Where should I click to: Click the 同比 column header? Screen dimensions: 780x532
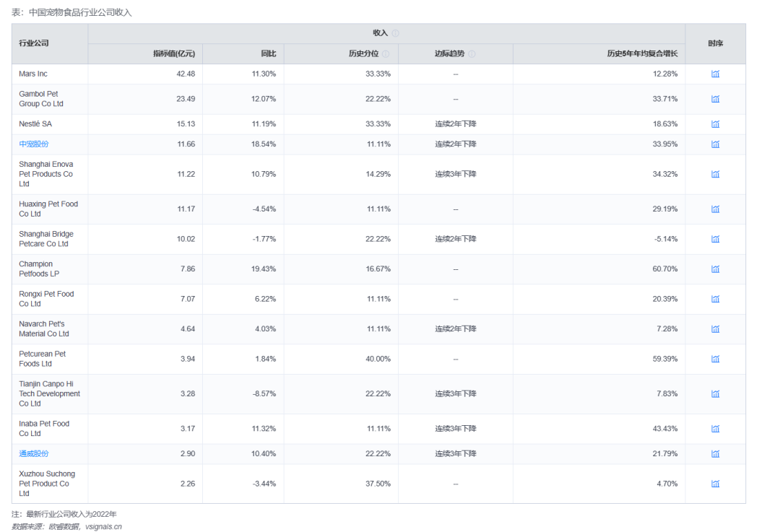click(268, 54)
